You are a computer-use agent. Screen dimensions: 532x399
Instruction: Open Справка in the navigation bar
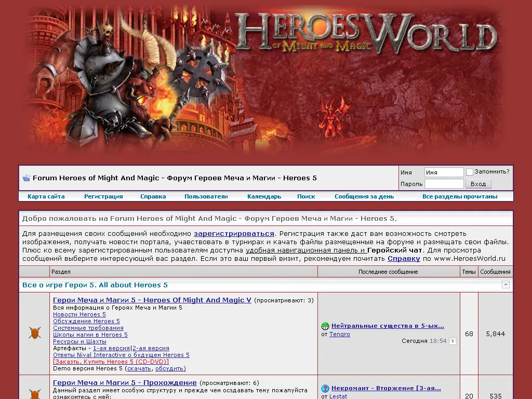tap(153, 196)
